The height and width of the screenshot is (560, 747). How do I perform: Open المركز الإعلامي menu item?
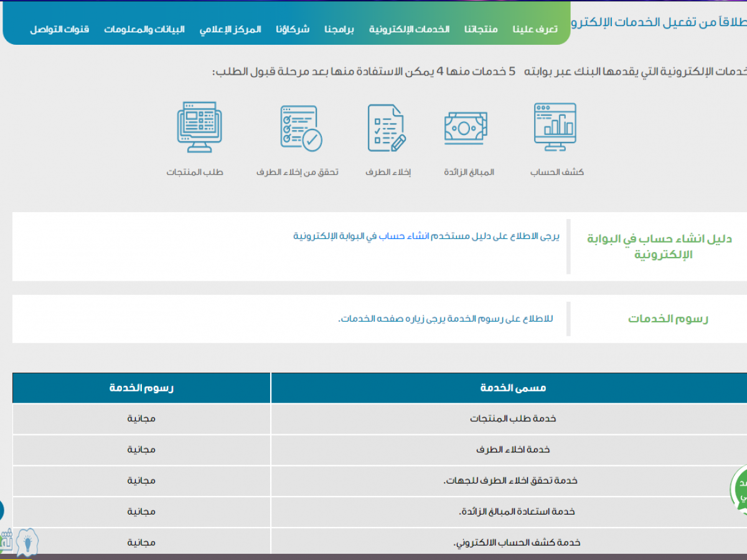pyautogui.click(x=230, y=29)
